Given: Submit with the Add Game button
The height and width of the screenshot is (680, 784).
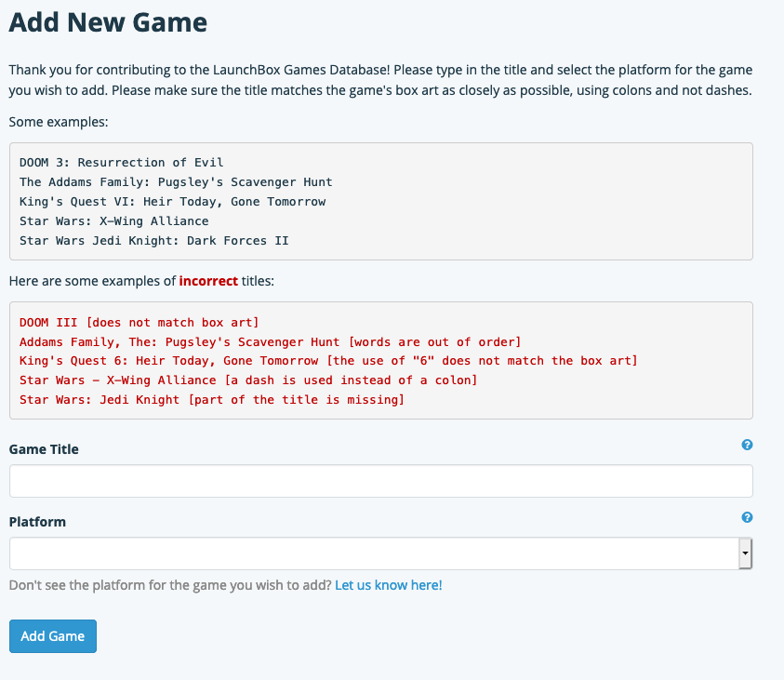Looking at the screenshot, I should (53, 636).
